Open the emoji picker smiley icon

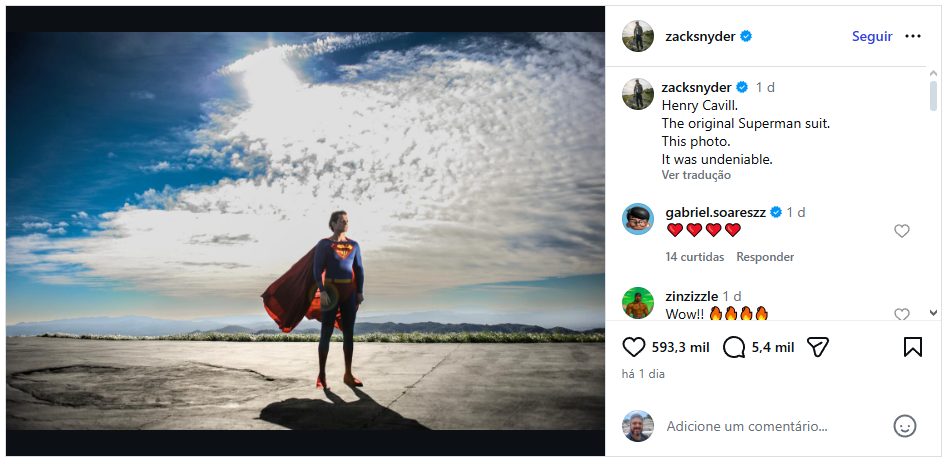904,426
